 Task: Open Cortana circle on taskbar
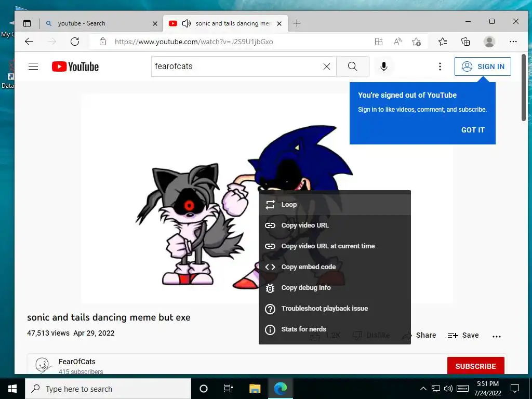point(203,389)
